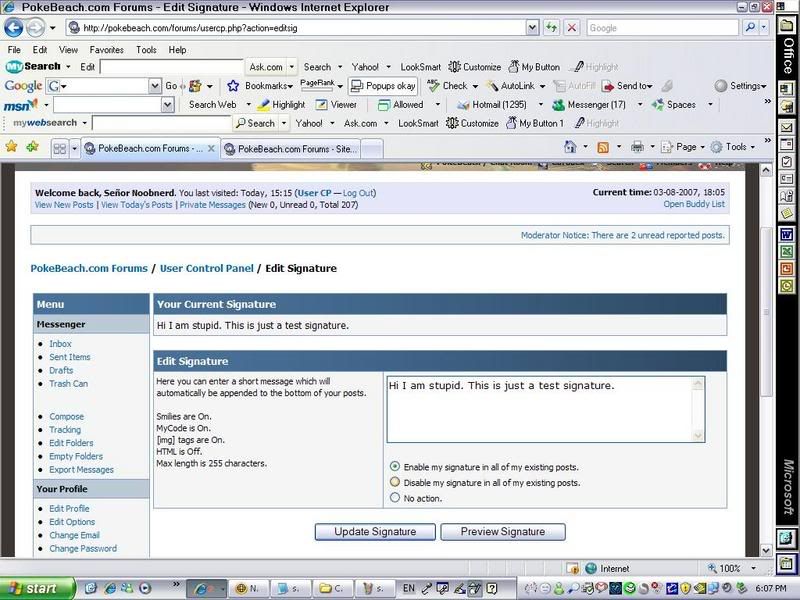
Task: Click the Favorites Center star icon
Action: click(x=11, y=147)
